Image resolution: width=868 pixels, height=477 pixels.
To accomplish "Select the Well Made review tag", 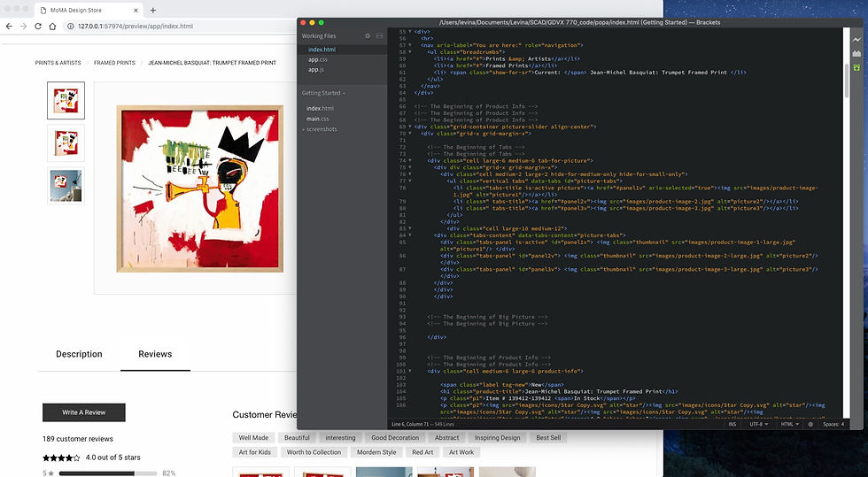I will [253, 438].
